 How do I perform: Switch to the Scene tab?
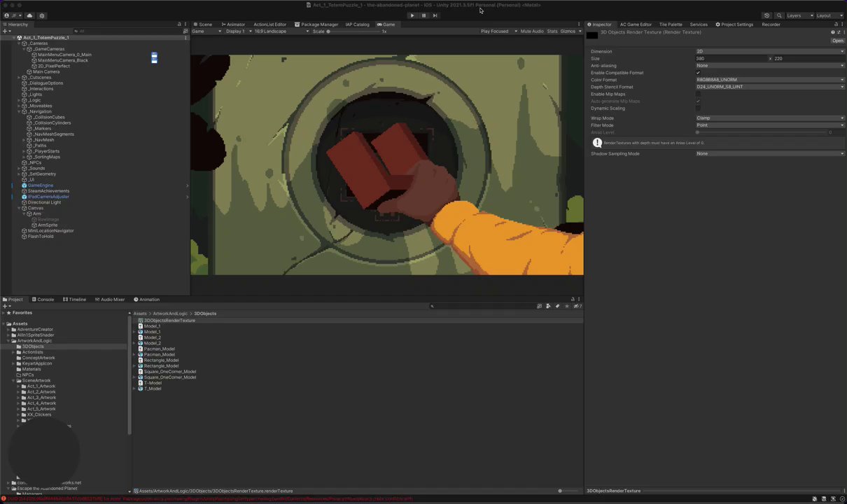click(202, 24)
